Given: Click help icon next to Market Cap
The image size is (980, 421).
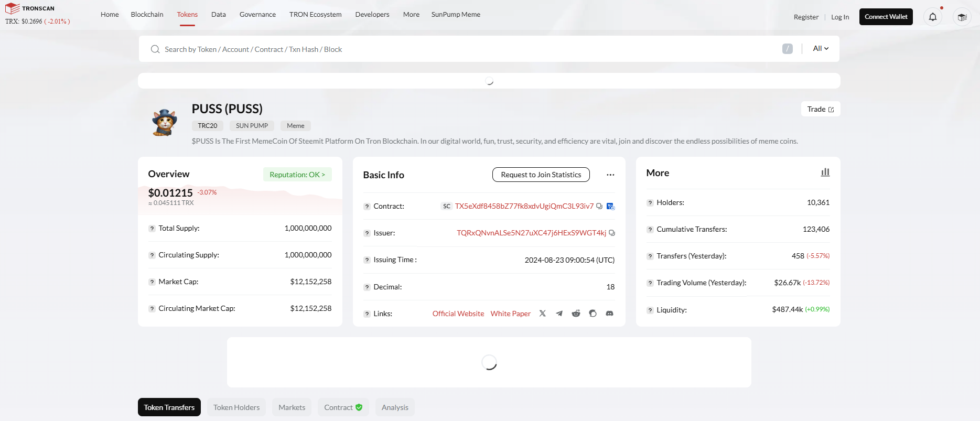Looking at the screenshot, I should coord(152,282).
